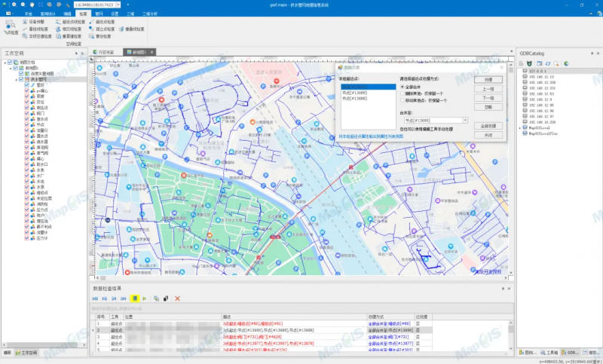Image resolution: width=603 pixels, height=364 pixels.
Task: Click the red X delete icon in results toolbar
Action: [x=178, y=299]
